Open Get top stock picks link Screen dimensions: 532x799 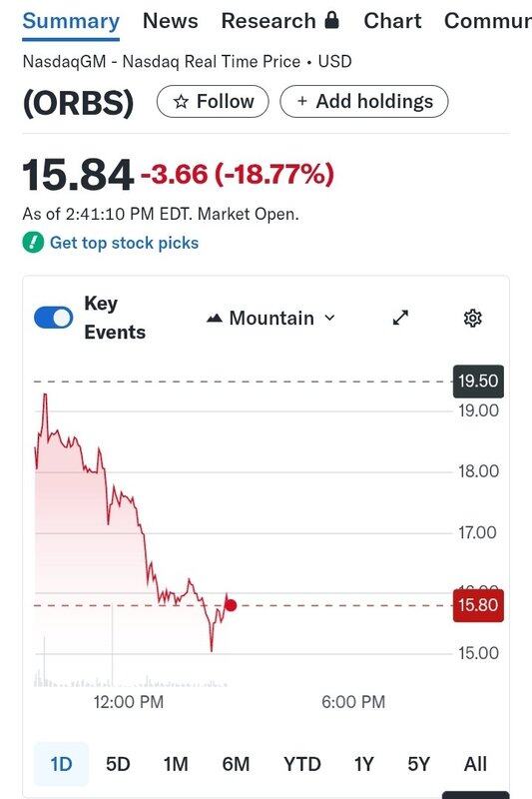[x=124, y=243]
